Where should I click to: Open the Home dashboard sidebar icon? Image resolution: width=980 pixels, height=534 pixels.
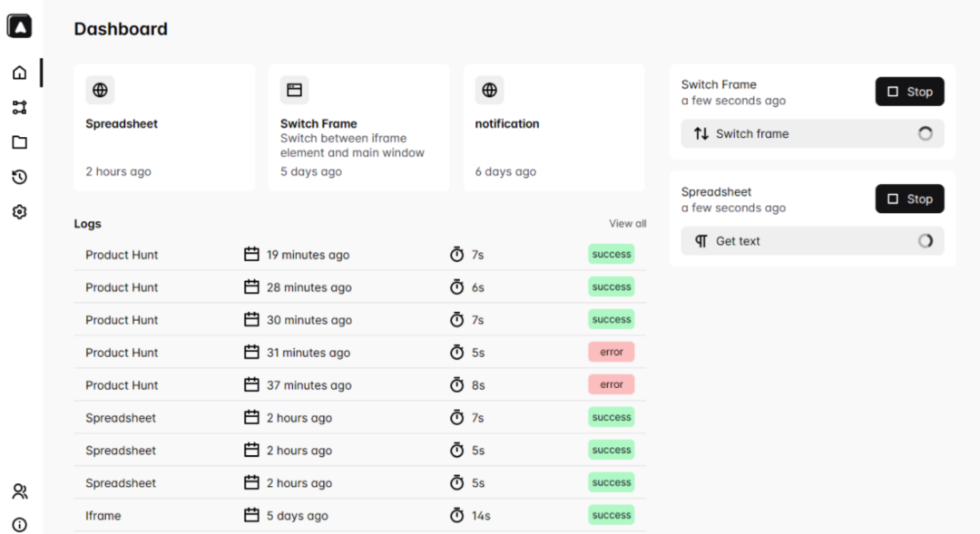[x=19, y=73]
